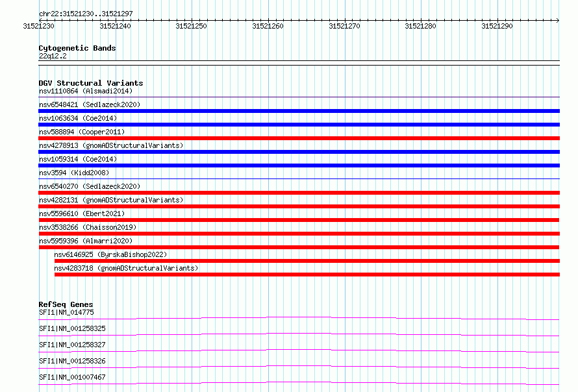Open variant nsv5596610 (Ebert2021)

pos(82,214)
